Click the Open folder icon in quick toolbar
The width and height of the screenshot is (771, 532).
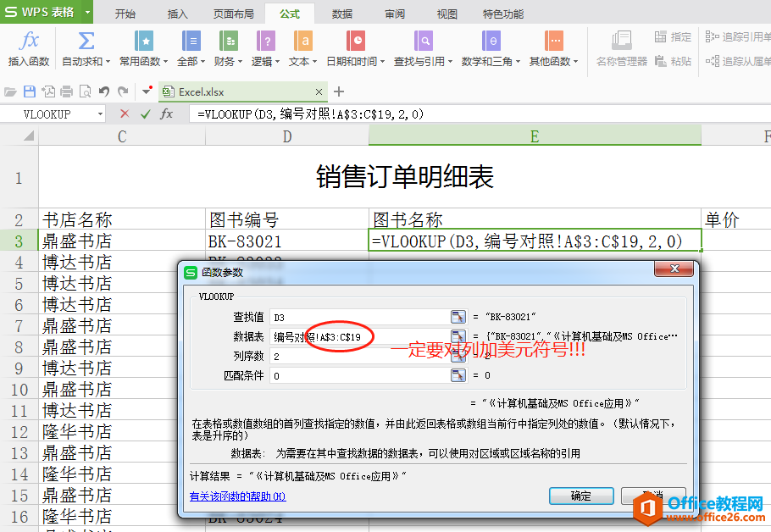10,91
